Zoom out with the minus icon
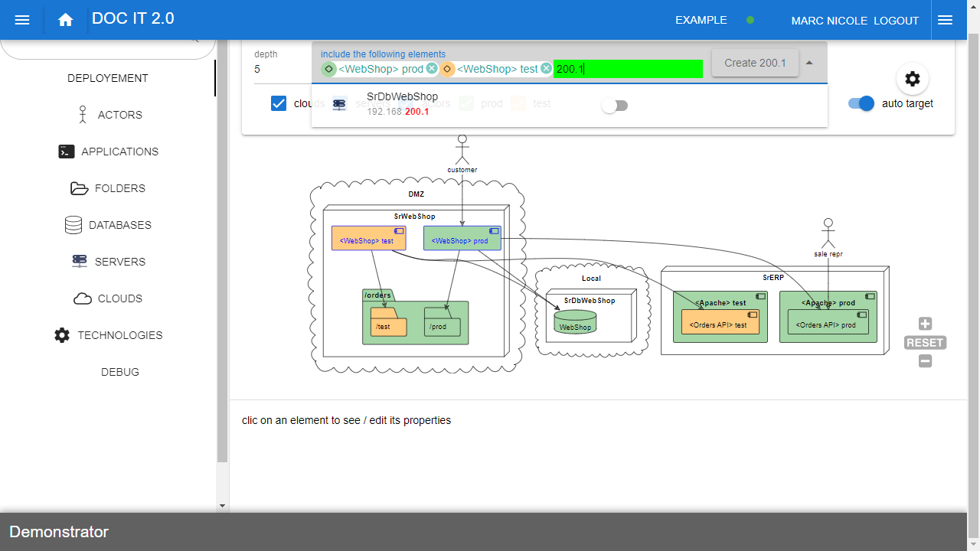The height and width of the screenshot is (551, 980). tap(925, 361)
